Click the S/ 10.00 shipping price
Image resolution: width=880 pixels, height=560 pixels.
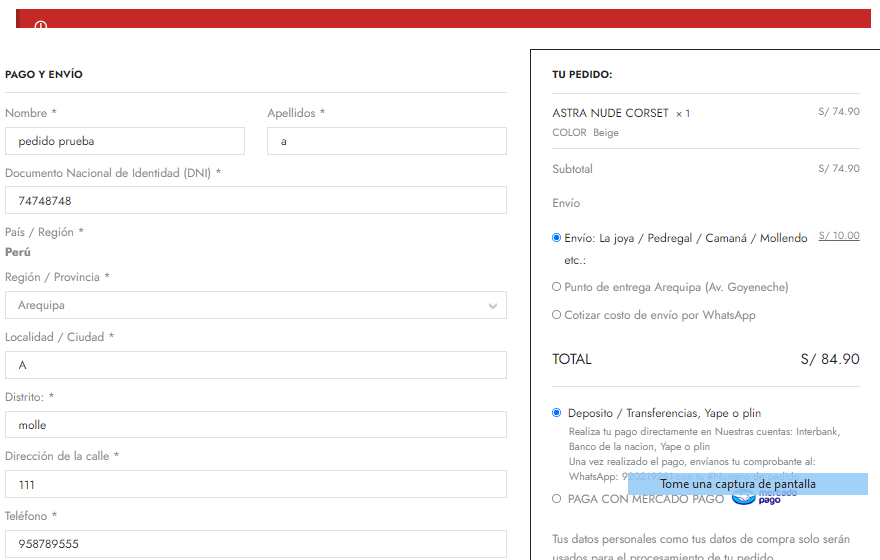839,236
